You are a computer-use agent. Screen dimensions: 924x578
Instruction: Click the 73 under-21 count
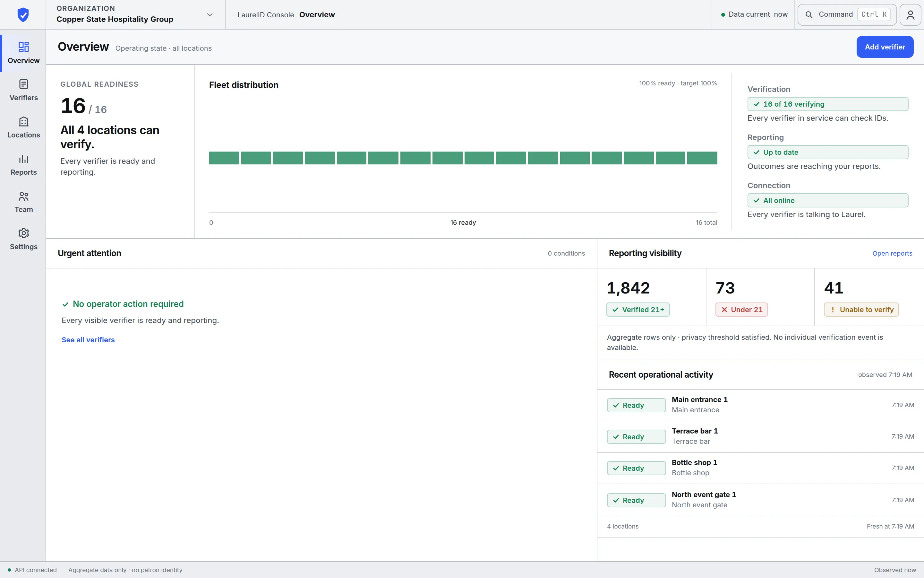725,288
